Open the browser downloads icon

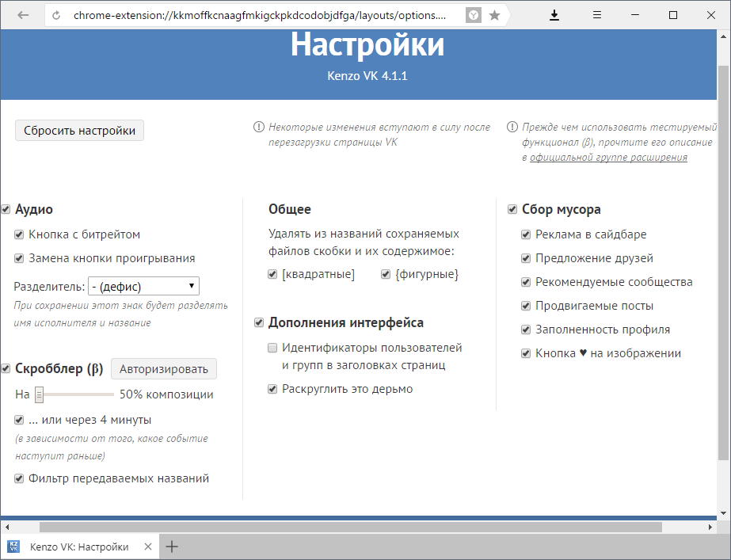554,15
